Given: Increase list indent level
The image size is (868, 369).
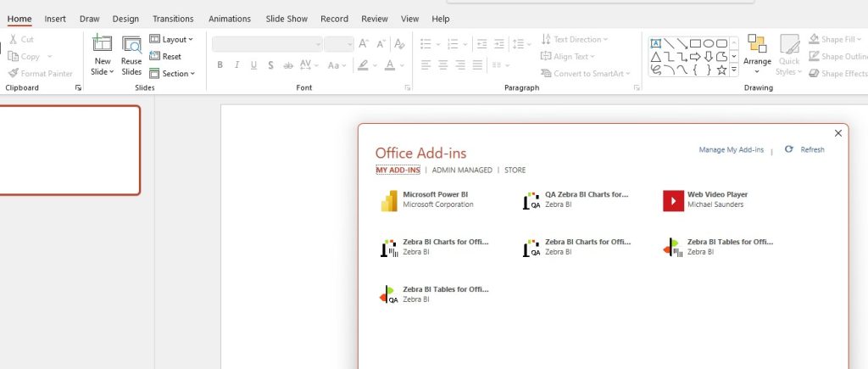Looking at the screenshot, I should (x=499, y=44).
